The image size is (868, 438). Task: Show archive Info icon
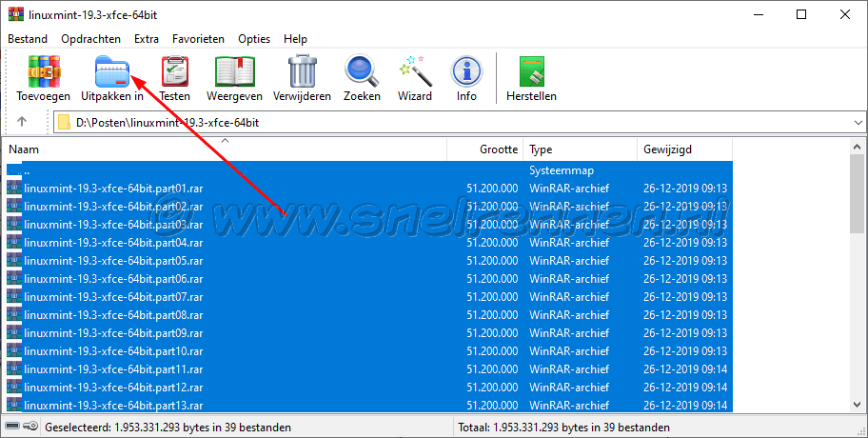click(466, 71)
